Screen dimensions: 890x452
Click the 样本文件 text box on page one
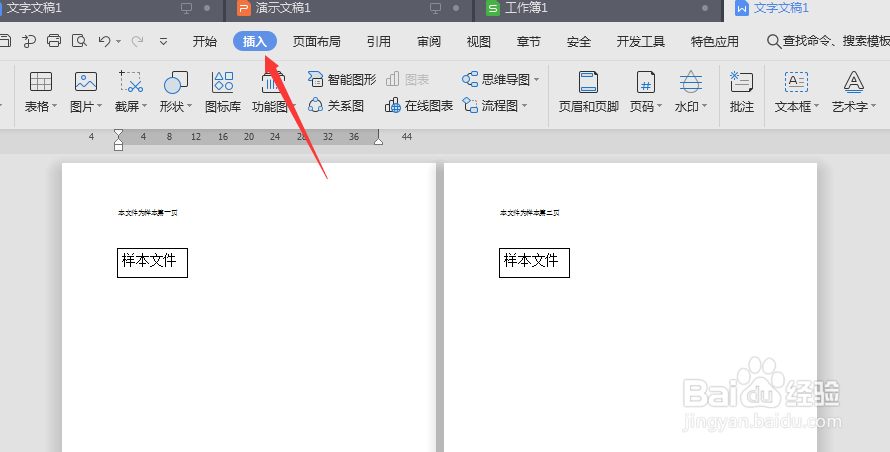(x=152, y=263)
